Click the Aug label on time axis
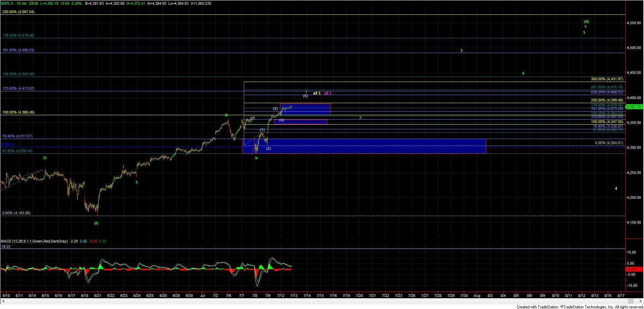This screenshot has height=309, width=644. point(477,296)
